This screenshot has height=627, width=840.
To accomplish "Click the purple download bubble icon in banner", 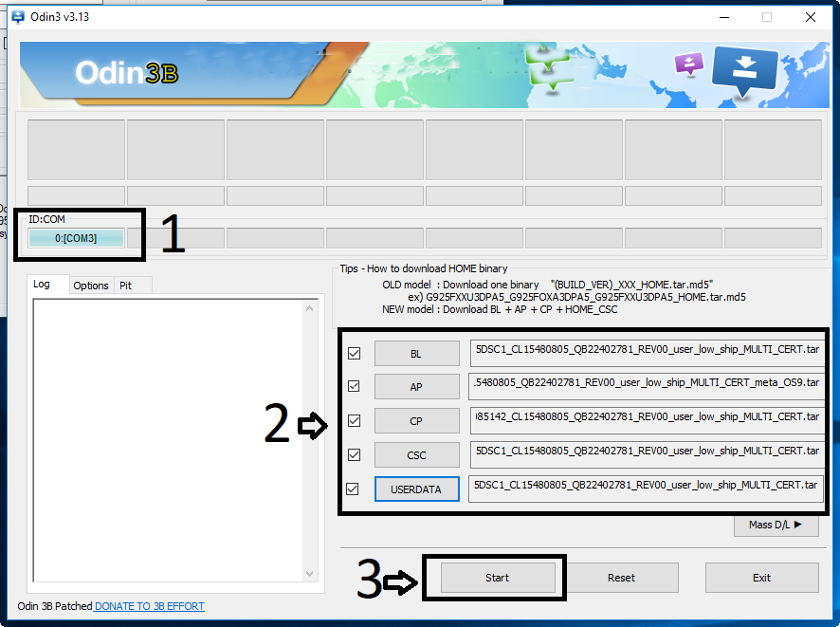I will coord(689,64).
